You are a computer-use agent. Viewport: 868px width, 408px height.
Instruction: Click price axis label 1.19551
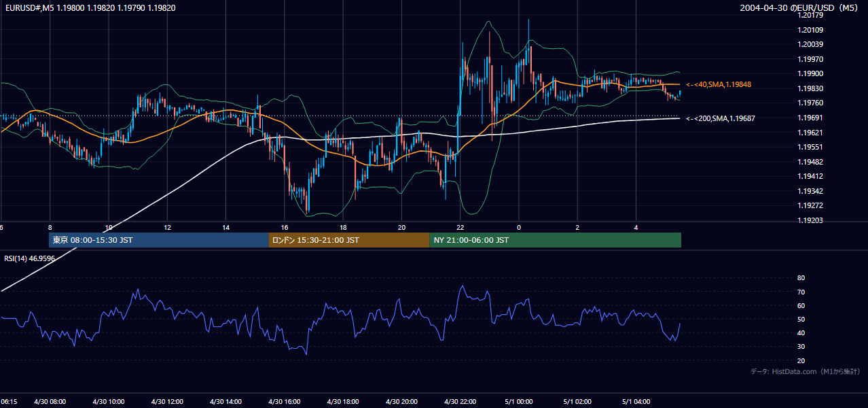[x=811, y=147]
